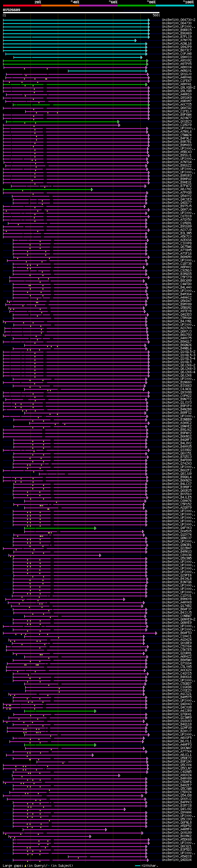197x868 pixels.
Task: Select hit UniRef100_C5DHF6
Action: click(x=177, y=782)
